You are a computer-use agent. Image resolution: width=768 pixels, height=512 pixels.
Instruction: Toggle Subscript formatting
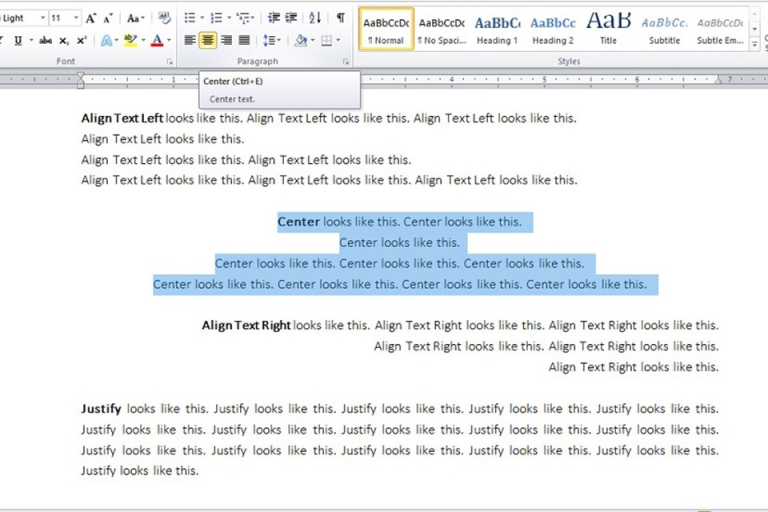[64, 41]
